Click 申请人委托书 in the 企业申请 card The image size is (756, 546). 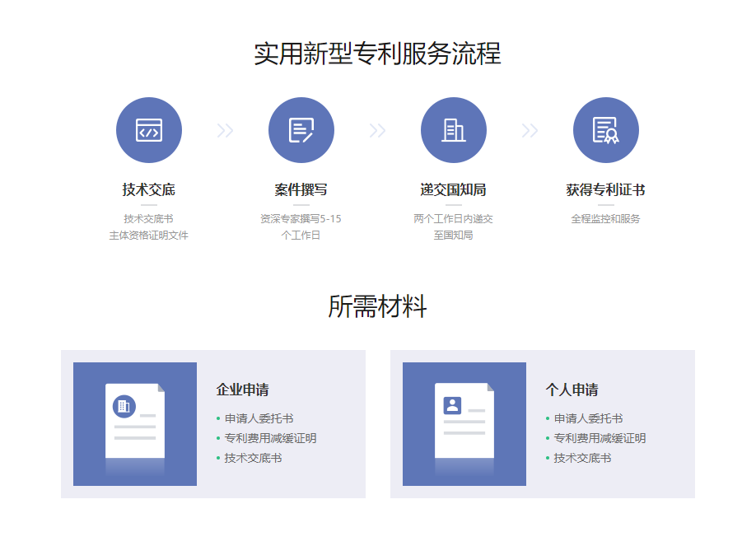coord(259,418)
